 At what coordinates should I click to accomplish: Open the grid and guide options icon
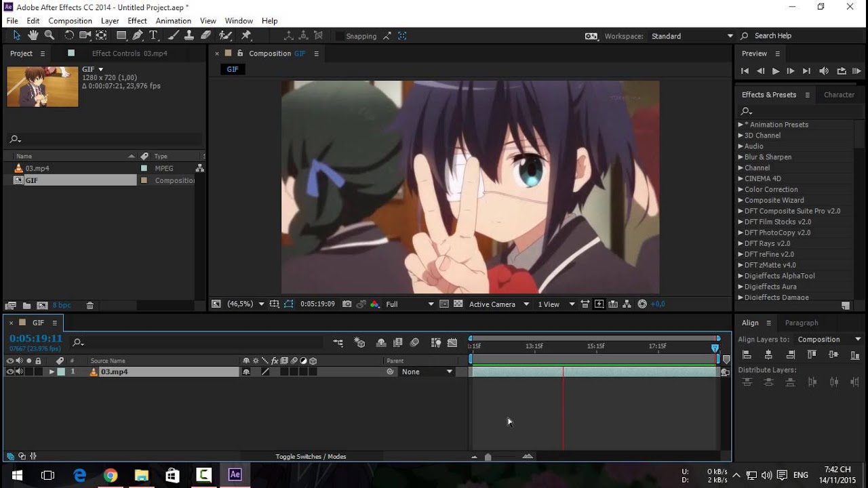click(x=275, y=304)
